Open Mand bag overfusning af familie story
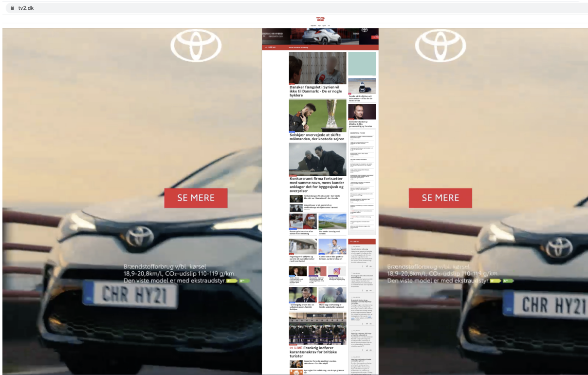Image resolution: width=588 pixels, height=375 pixels. (x=332, y=306)
